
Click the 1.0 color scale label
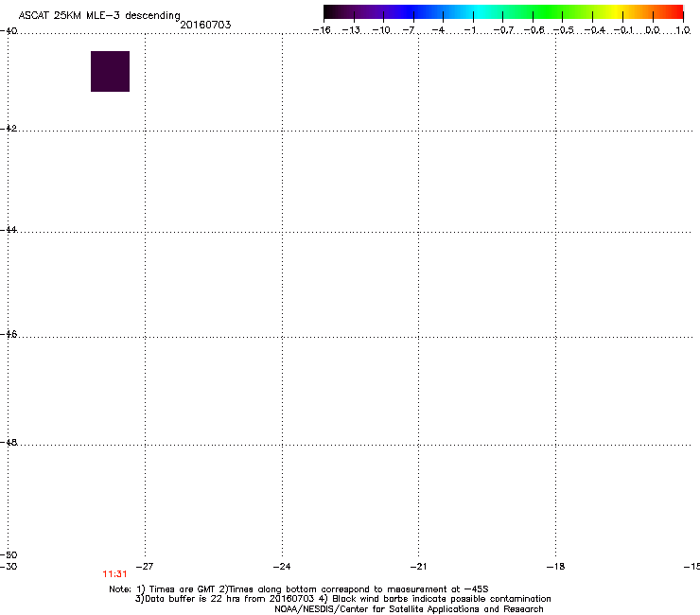click(683, 30)
